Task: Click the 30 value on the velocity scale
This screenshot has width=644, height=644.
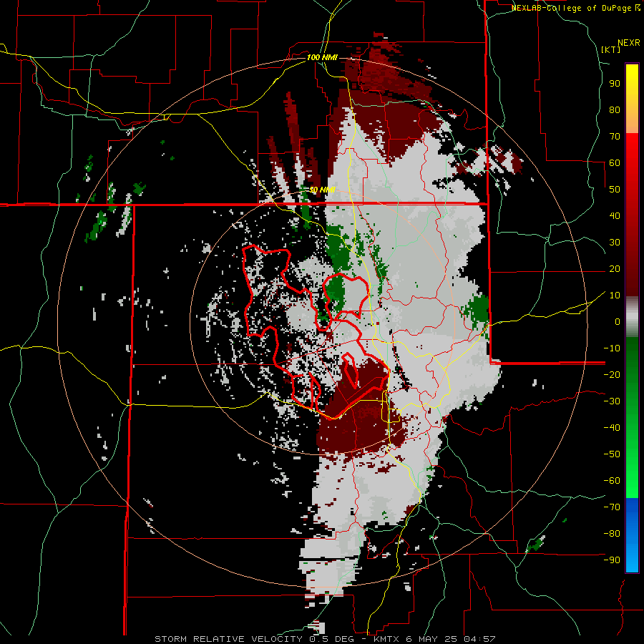Action: [x=615, y=243]
